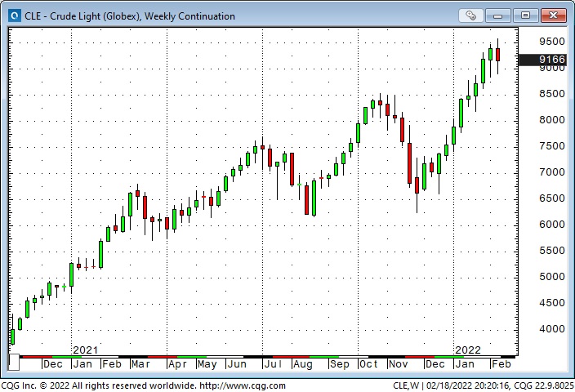Click the 5000 price axis label
The image size is (575, 392).
(x=552, y=277)
